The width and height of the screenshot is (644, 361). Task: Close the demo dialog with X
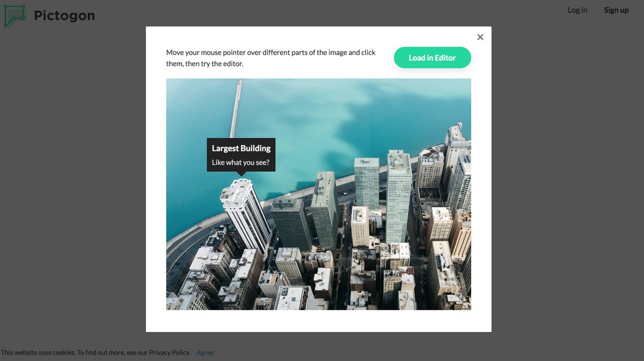[480, 37]
